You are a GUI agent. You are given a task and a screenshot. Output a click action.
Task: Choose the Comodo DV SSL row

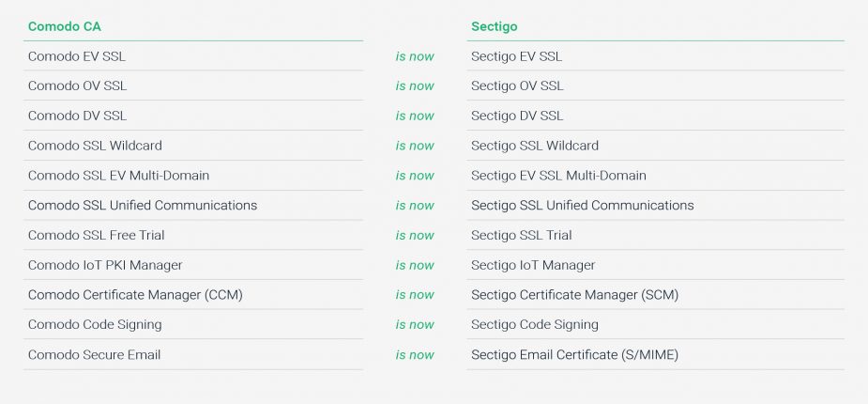77,117
